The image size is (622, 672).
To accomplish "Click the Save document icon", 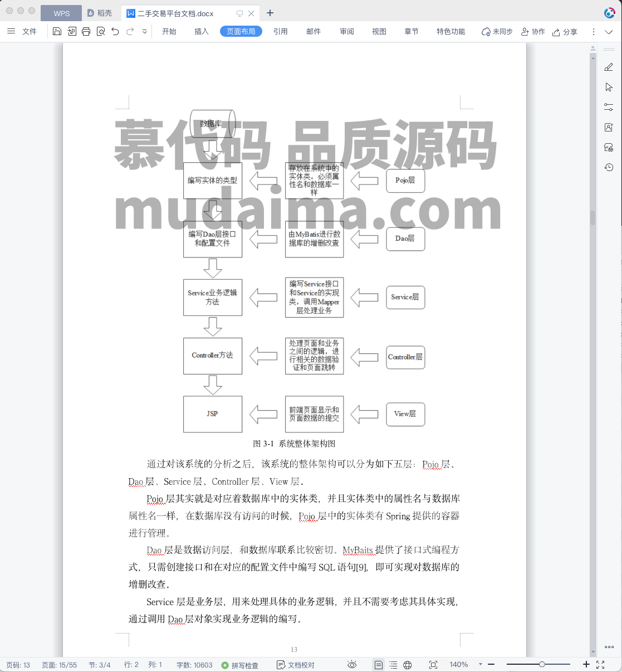I will [57, 32].
